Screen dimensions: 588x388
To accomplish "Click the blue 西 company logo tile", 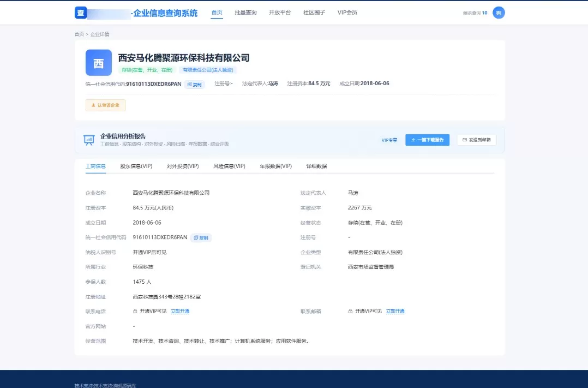I will coord(99,63).
